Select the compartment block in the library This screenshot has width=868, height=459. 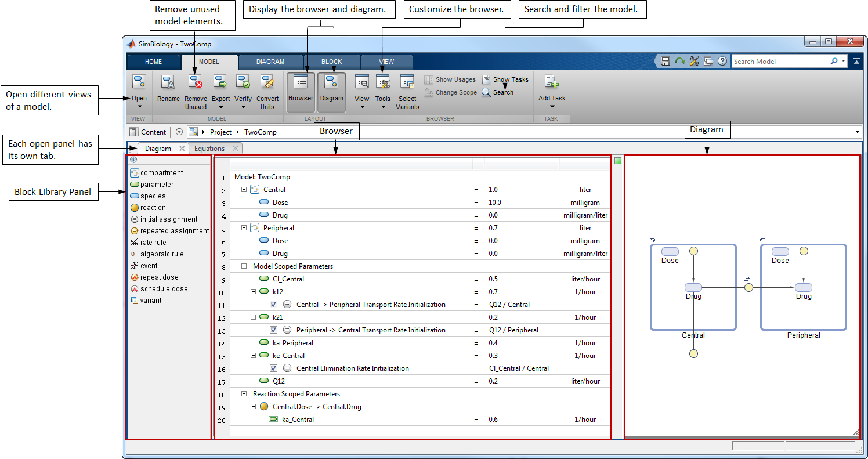coord(157,173)
